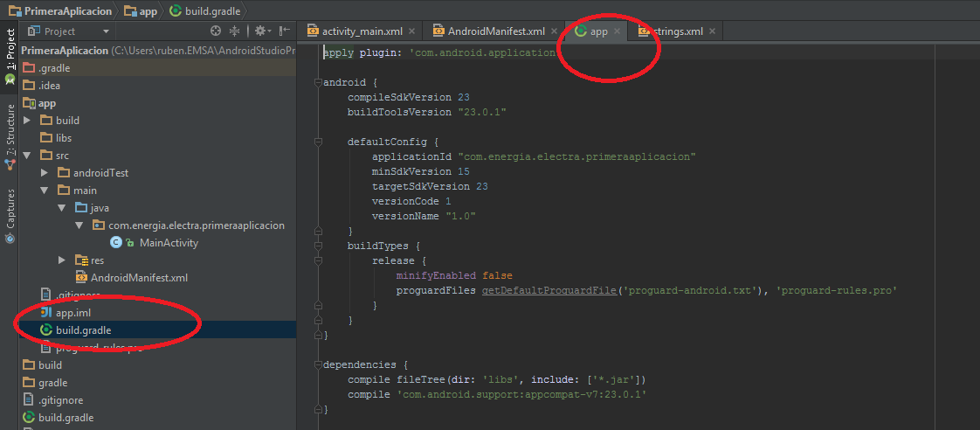Close the AndroidManifest.xml editor tab

tap(555, 31)
